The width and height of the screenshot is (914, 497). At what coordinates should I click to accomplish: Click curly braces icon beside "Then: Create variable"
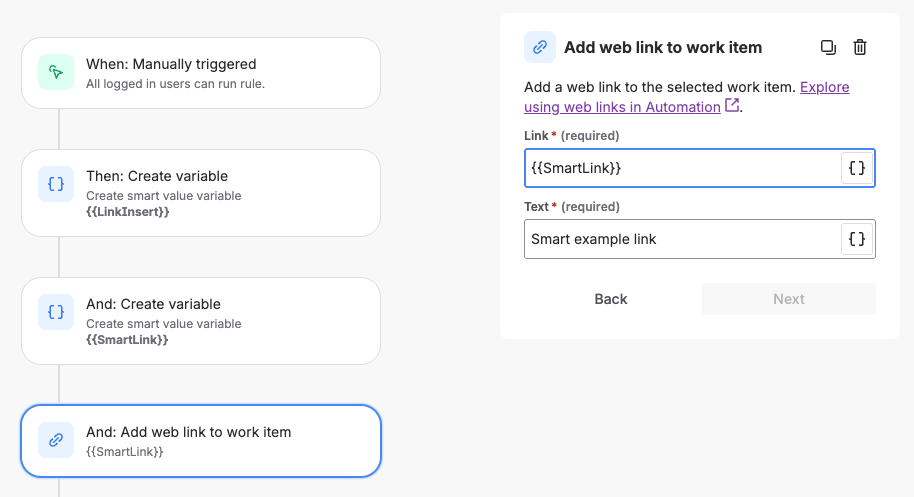click(x=57, y=184)
